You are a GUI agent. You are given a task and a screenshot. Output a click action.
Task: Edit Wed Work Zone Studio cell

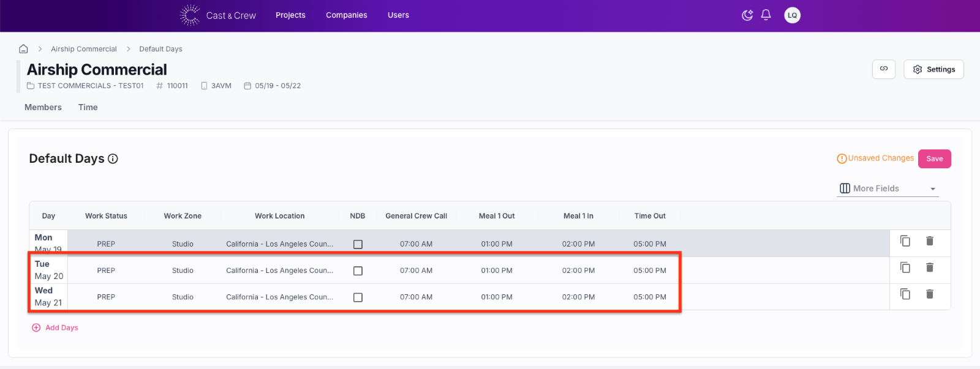click(183, 297)
